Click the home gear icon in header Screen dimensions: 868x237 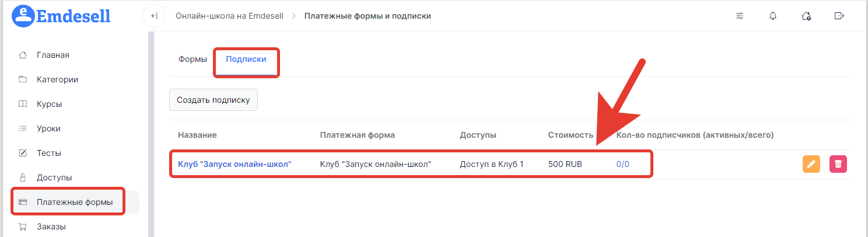[x=806, y=16]
